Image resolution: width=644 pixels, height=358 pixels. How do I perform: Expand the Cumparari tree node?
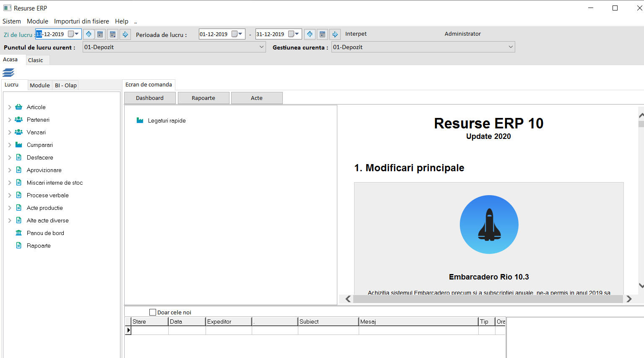10,145
